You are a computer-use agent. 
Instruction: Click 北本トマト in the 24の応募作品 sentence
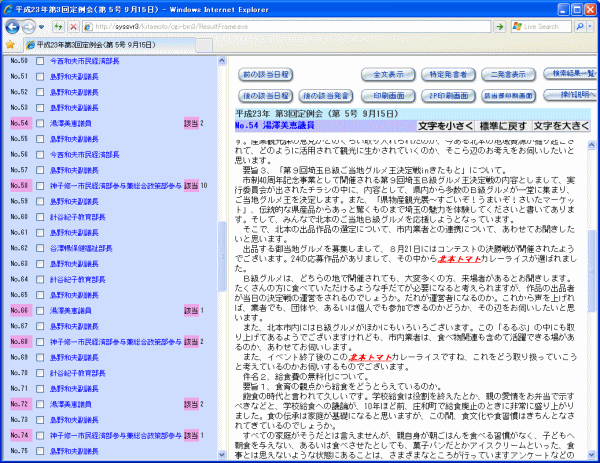[459, 259]
